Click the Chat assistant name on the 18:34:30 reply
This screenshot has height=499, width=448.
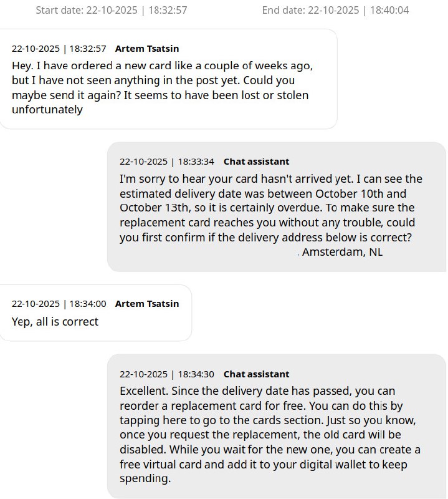(x=256, y=374)
